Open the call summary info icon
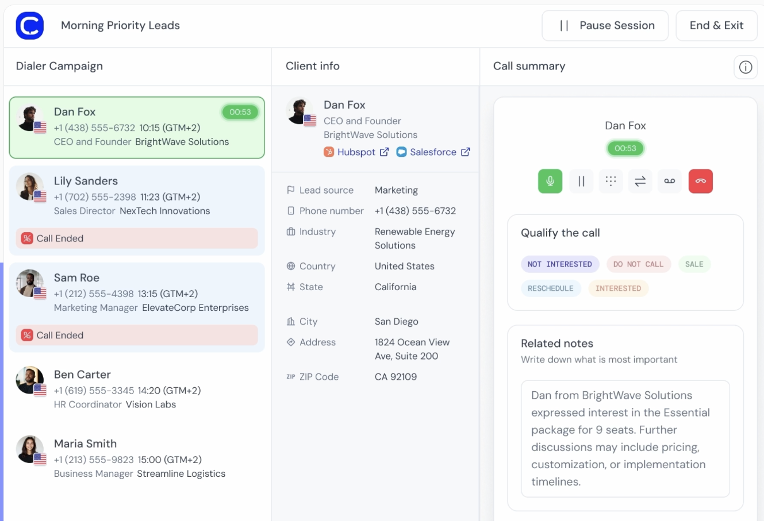Image resolution: width=764 pixels, height=532 pixels. point(745,67)
